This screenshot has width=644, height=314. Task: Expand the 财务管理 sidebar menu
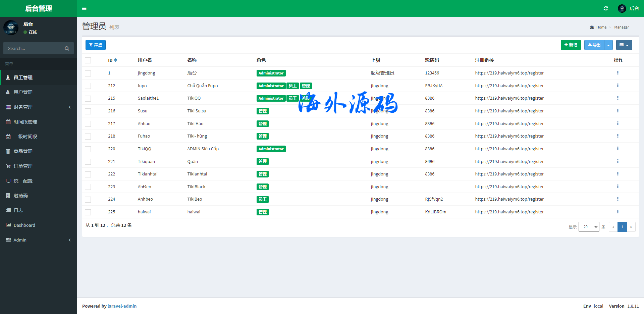[x=39, y=107]
